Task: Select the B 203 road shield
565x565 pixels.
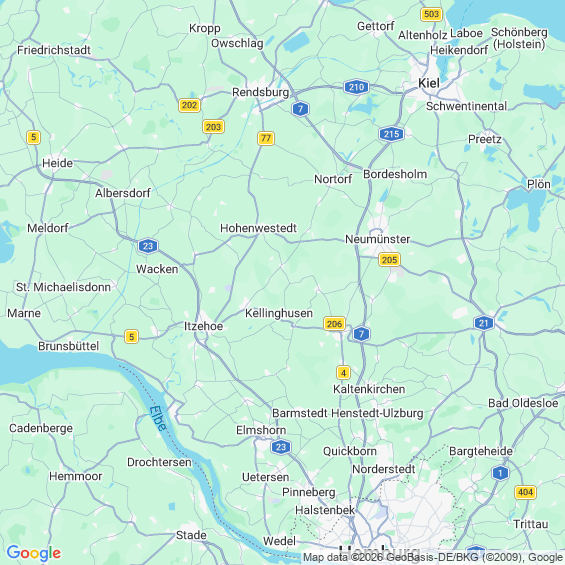Action: [213, 127]
